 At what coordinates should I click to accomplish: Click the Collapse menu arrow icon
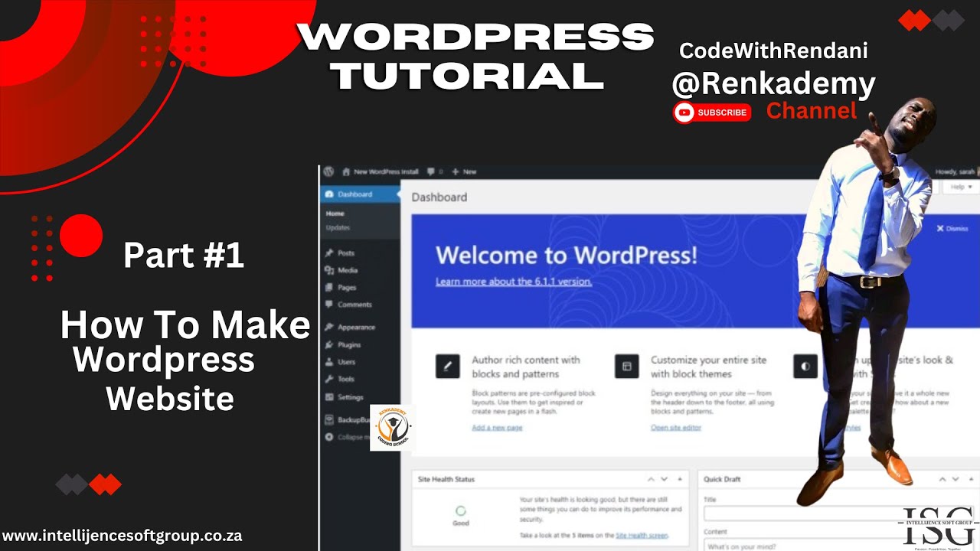coord(329,437)
